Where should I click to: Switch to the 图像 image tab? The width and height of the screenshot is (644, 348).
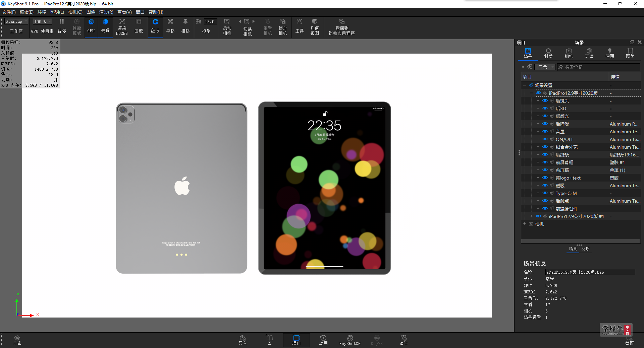pyautogui.click(x=630, y=54)
